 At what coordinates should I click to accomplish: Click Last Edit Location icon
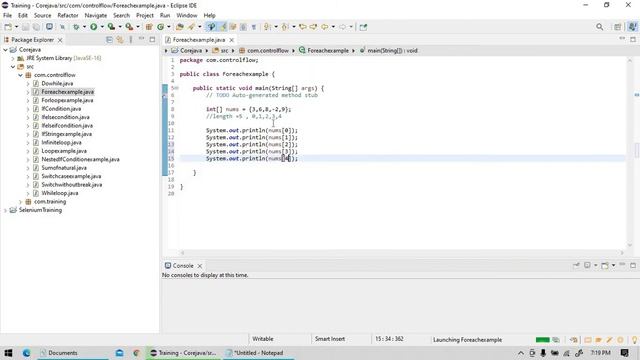pyautogui.click(x=302, y=27)
